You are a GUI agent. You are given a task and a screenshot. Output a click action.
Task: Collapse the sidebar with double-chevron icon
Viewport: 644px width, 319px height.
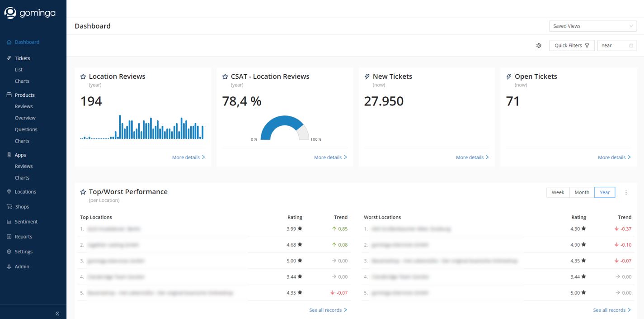click(57, 314)
